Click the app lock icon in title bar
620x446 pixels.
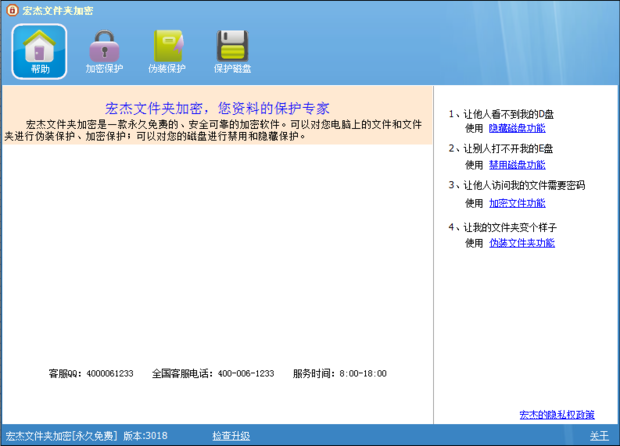point(12,10)
